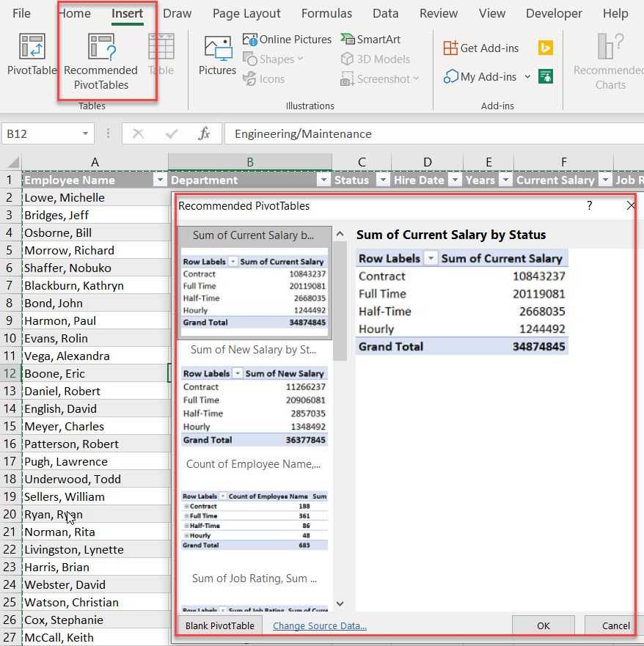Open the Name Box dropdown
Viewport: 644px width, 646px height.
click(85, 133)
